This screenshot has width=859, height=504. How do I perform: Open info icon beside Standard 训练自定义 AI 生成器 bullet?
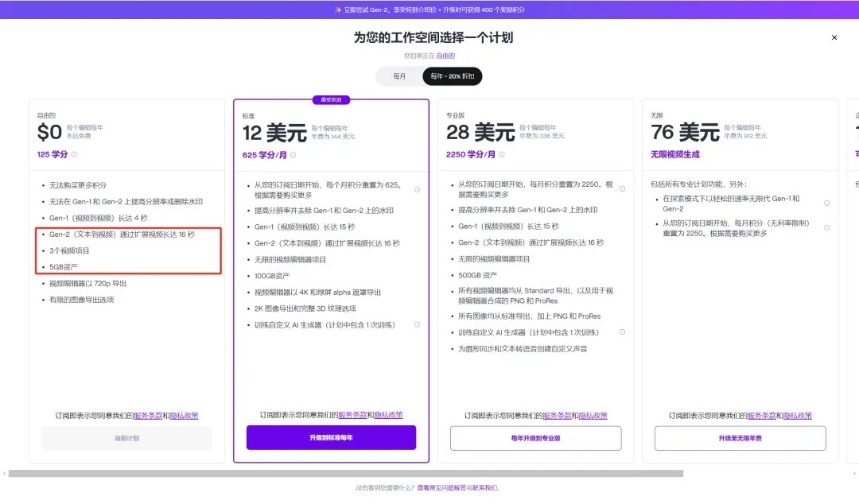417,325
